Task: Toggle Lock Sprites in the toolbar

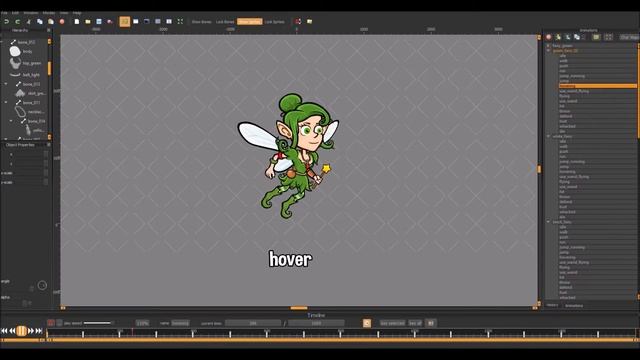Action: (x=275, y=22)
